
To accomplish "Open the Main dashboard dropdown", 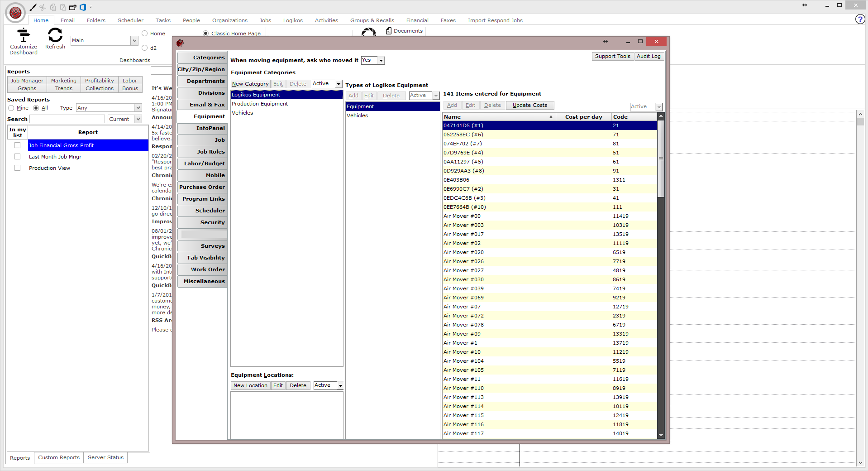I will click(134, 41).
